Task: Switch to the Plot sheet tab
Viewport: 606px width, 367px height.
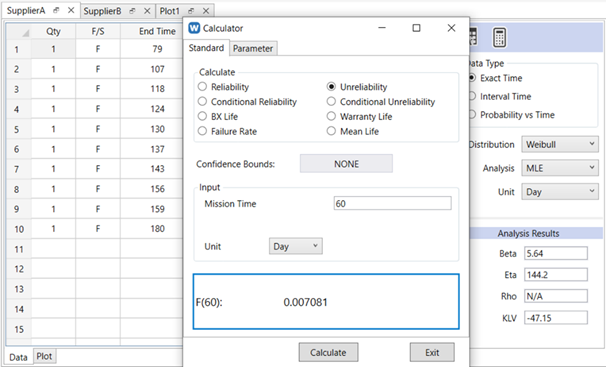Action: click(44, 356)
